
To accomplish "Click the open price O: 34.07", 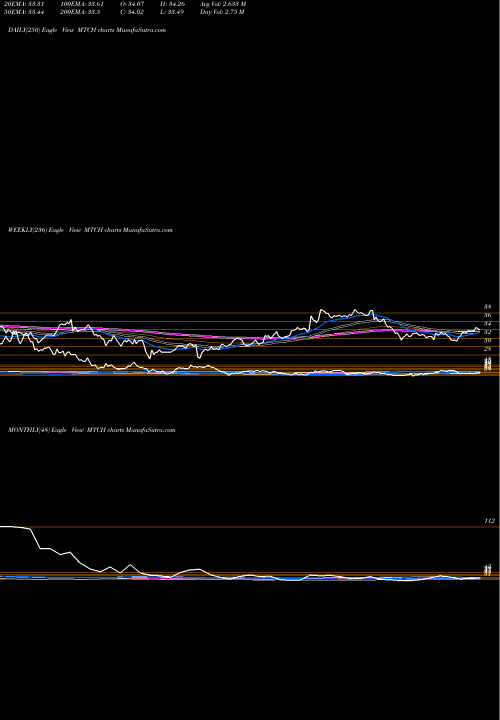I will 132,4.
